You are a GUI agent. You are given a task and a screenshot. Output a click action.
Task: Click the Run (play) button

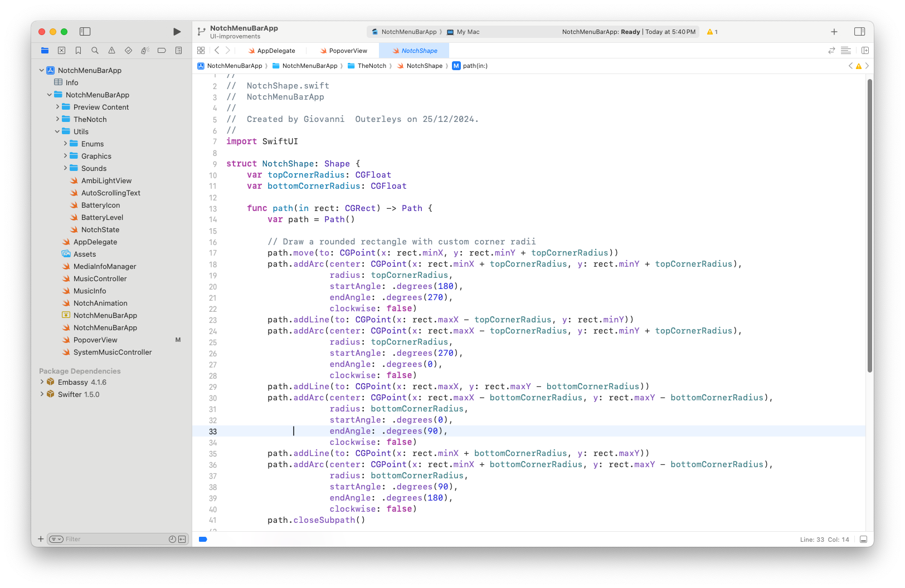pos(177,32)
